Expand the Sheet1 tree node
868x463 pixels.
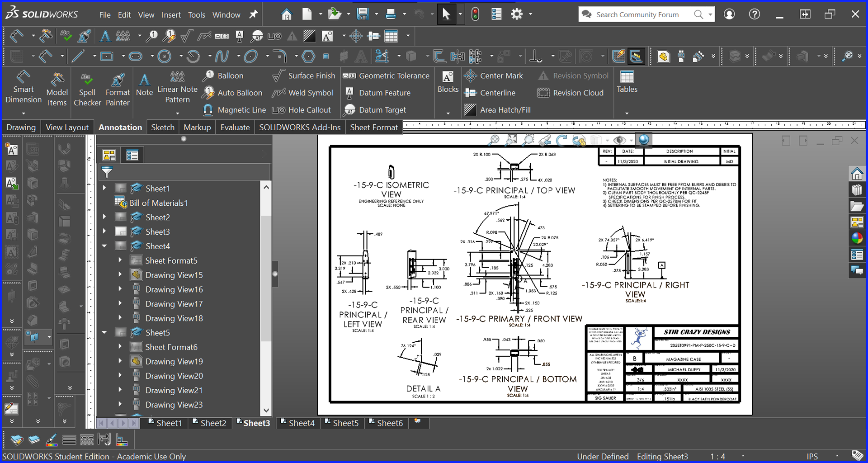tap(104, 188)
